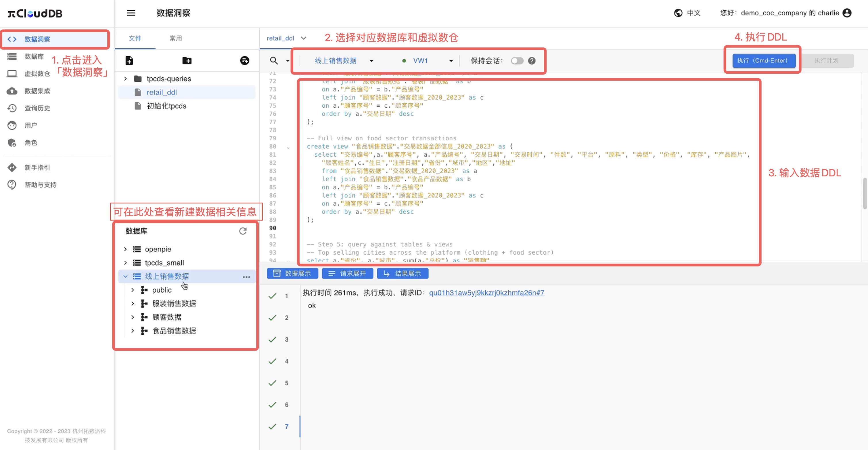Expand the openpie database node
868x450 pixels.
pos(125,249)
